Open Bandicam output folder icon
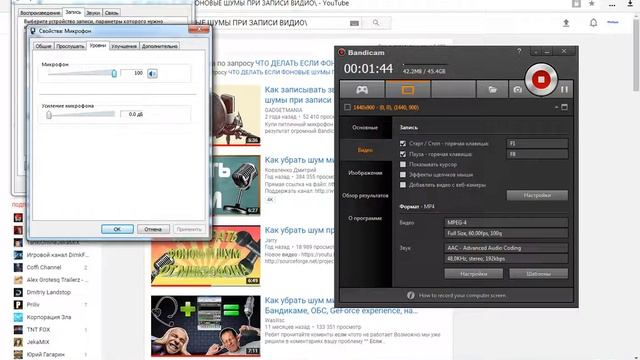 493,89
